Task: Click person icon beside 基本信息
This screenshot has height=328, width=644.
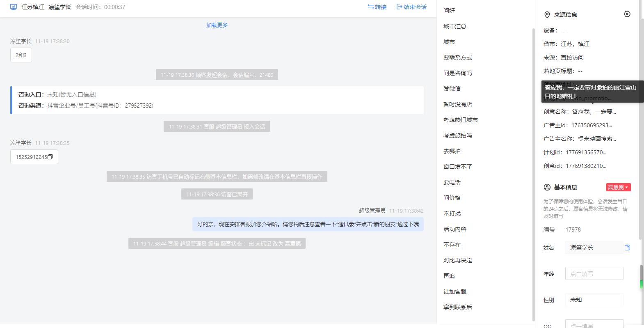Action: [x=547, y=187]
